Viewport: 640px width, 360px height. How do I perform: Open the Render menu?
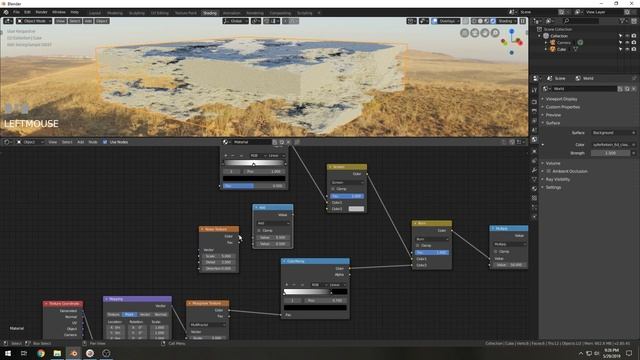pyautogui.click(x=42, y=12)
